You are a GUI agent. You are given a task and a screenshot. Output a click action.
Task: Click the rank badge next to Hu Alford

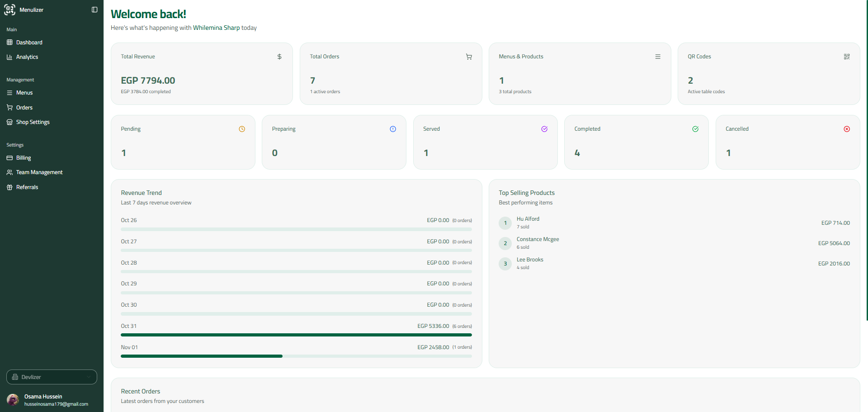505,223
